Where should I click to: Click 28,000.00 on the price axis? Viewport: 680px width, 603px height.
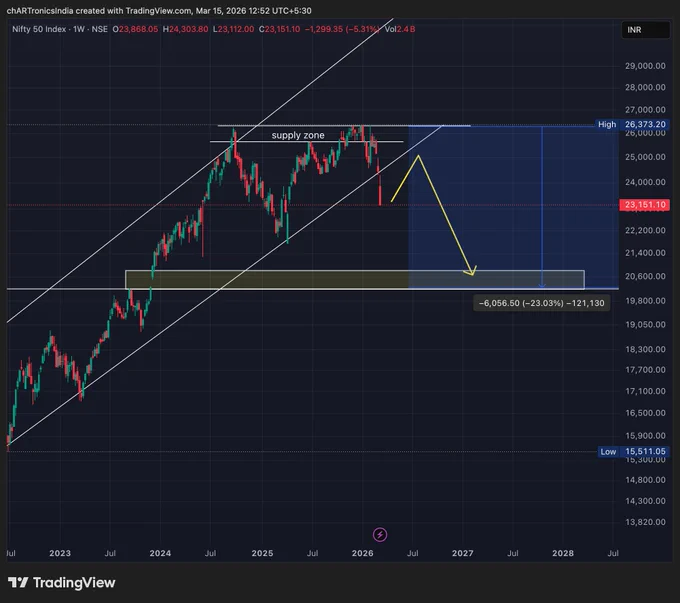645,87
